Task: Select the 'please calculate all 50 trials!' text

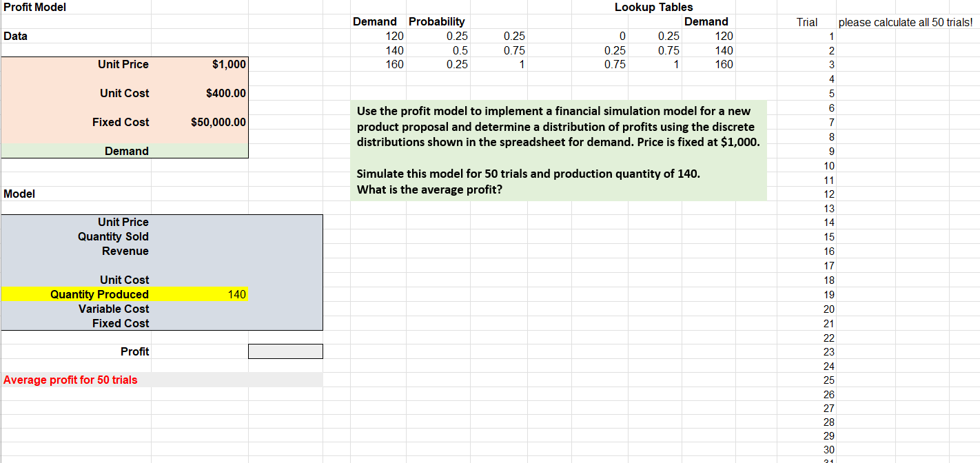Action: (906, 21)
